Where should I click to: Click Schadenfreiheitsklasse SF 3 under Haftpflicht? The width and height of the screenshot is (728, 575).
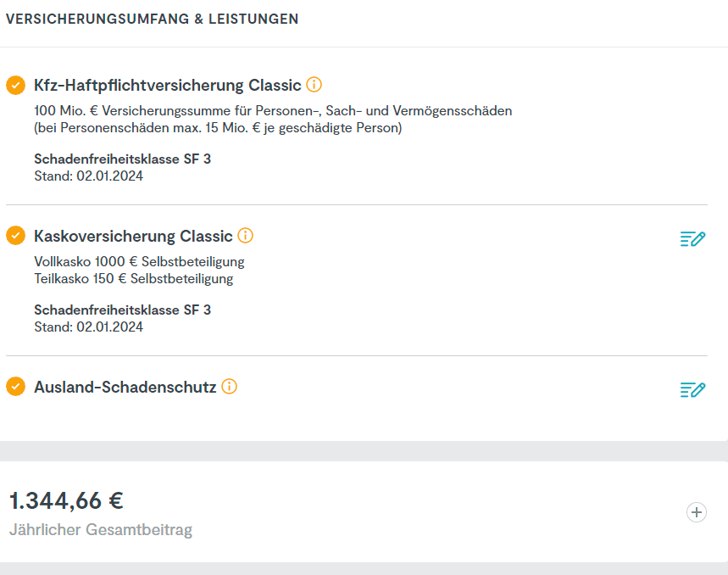point(123,159)
